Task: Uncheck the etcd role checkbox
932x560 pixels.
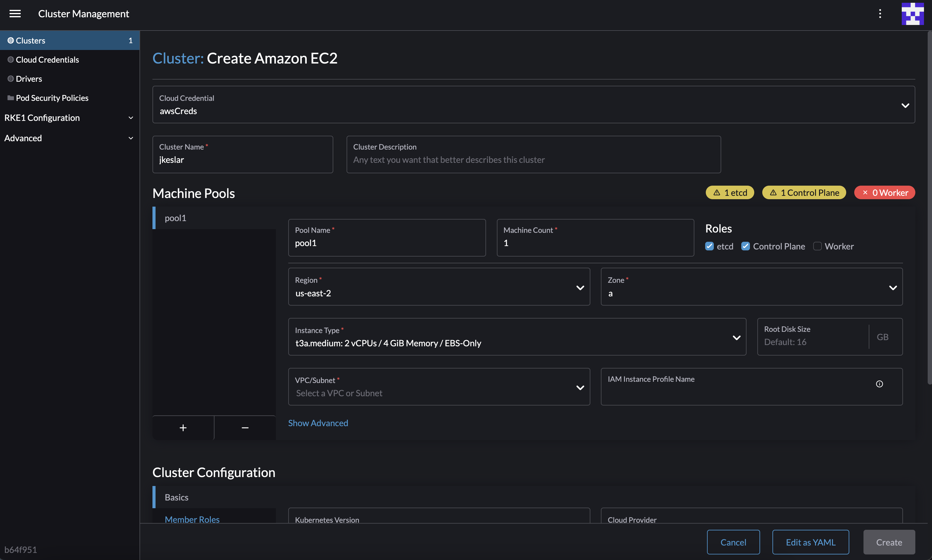Action: tap(710, 246)
